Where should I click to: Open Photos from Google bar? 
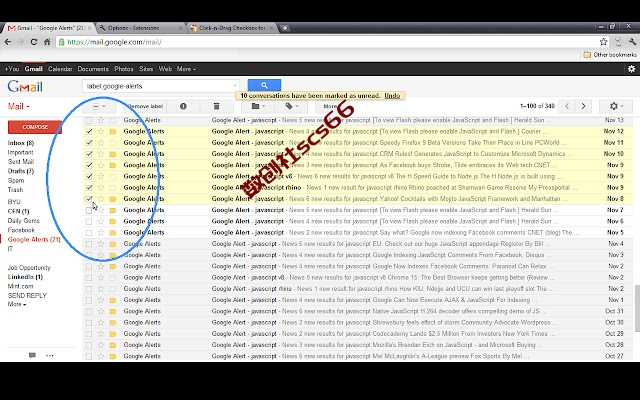pyautogui.click(x=124, y=69)
